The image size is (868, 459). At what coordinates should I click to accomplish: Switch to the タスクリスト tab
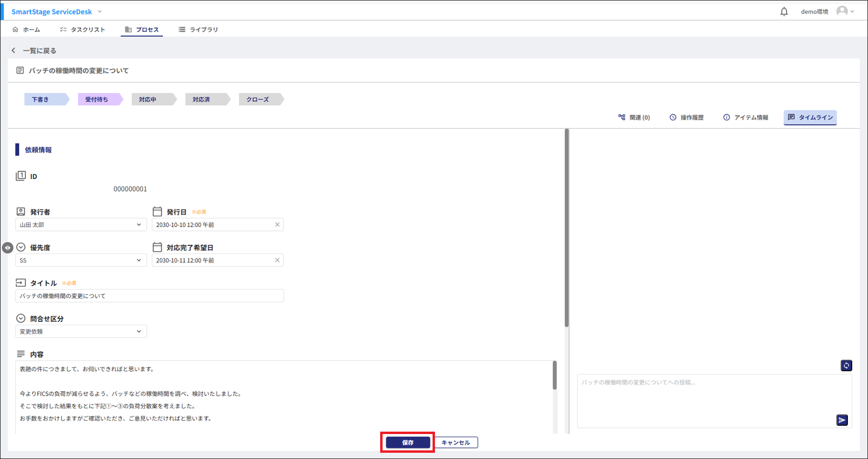82,30
